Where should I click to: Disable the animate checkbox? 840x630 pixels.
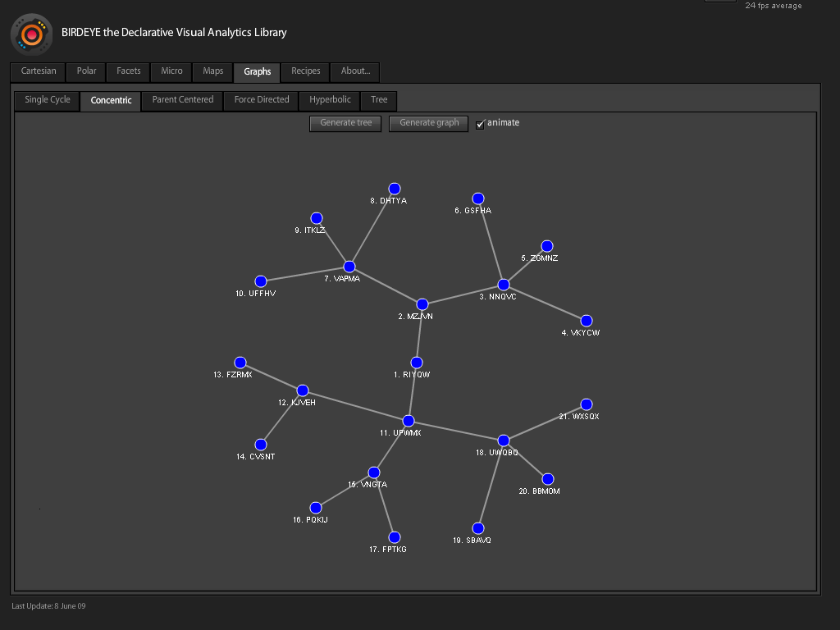tap(481, 124)
